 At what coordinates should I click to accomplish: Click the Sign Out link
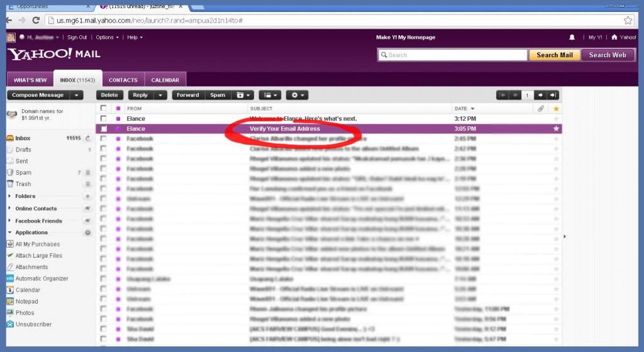click(x=77, y=37)
